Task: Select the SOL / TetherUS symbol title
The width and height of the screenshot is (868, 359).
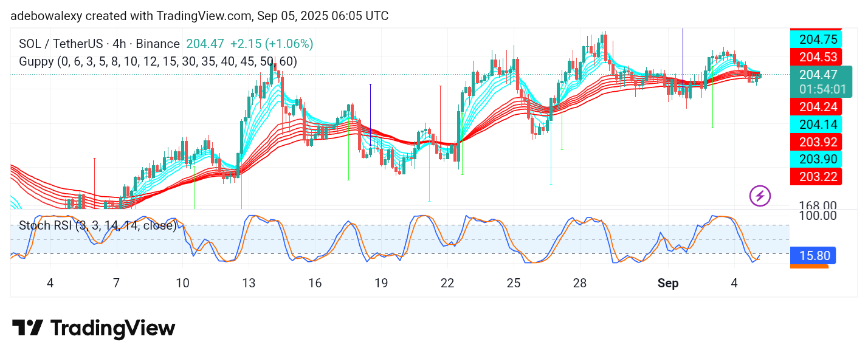Action: (99, 44)
